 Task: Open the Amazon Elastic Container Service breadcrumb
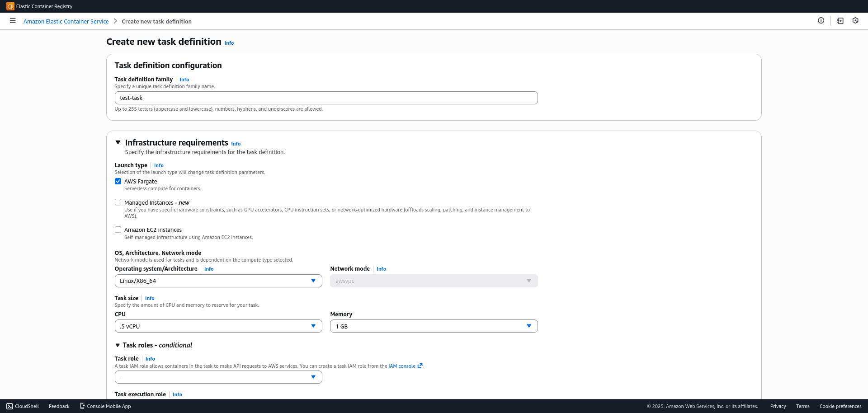[x=66, y=21]
